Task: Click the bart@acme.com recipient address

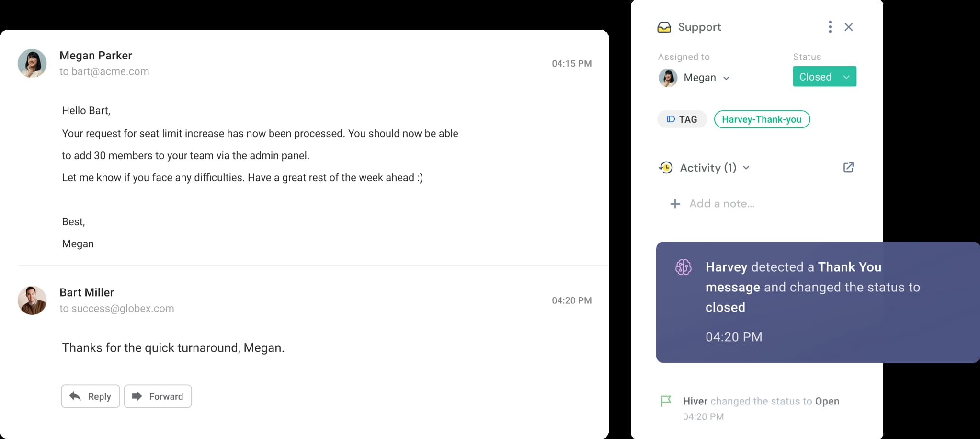Action: click(110, 71)
